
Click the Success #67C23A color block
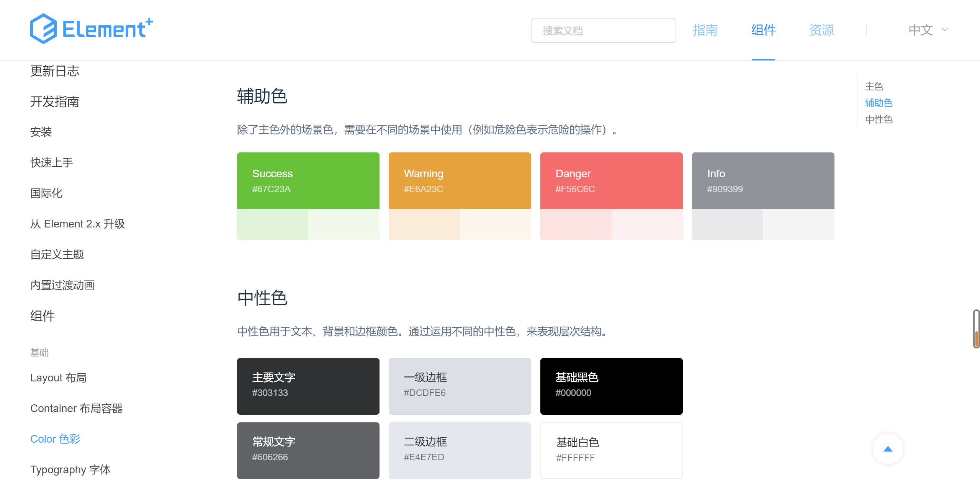coord(308,181)
